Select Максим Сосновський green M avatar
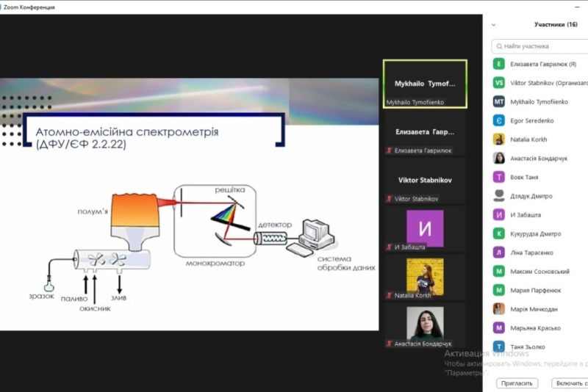This screenshot has height=392, width=588. pyautogui.click(x=499, y=271)
